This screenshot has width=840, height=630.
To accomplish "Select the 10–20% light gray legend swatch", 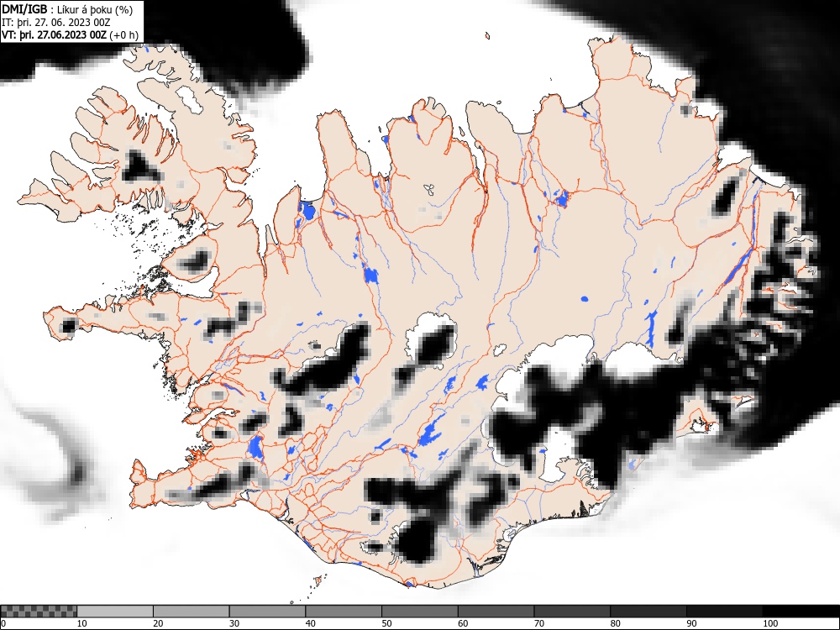I will (x=115, y=612).
